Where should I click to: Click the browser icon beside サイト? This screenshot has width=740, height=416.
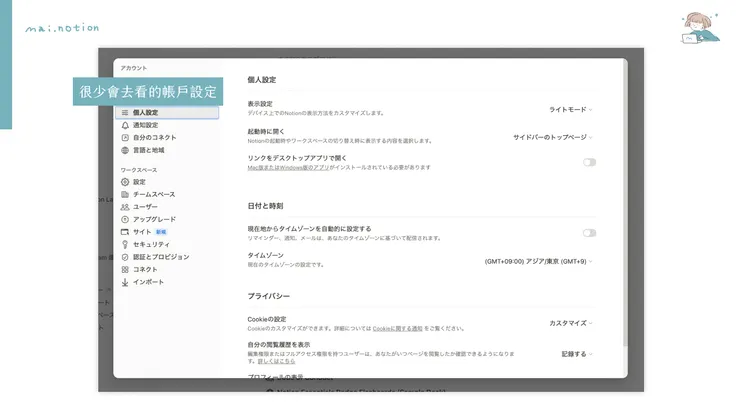pos(125,232)
